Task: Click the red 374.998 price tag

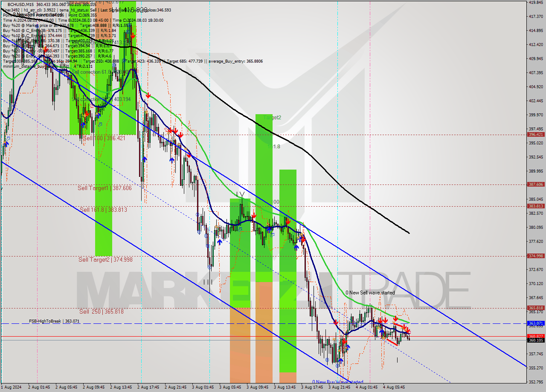Action: [x=536, y=256]
